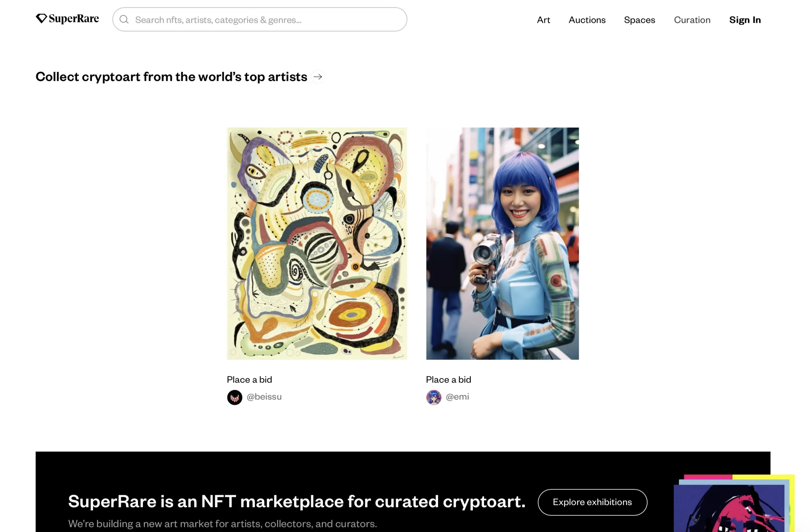The image size is (811, 532).
Task: Open the beissu artist avatar
Action: tap(234, 397)
